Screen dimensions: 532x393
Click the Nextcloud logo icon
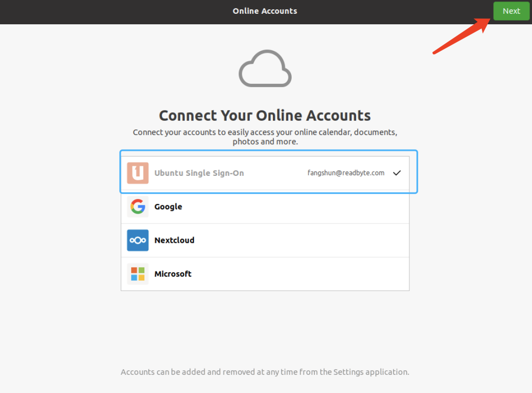[138, 240]
